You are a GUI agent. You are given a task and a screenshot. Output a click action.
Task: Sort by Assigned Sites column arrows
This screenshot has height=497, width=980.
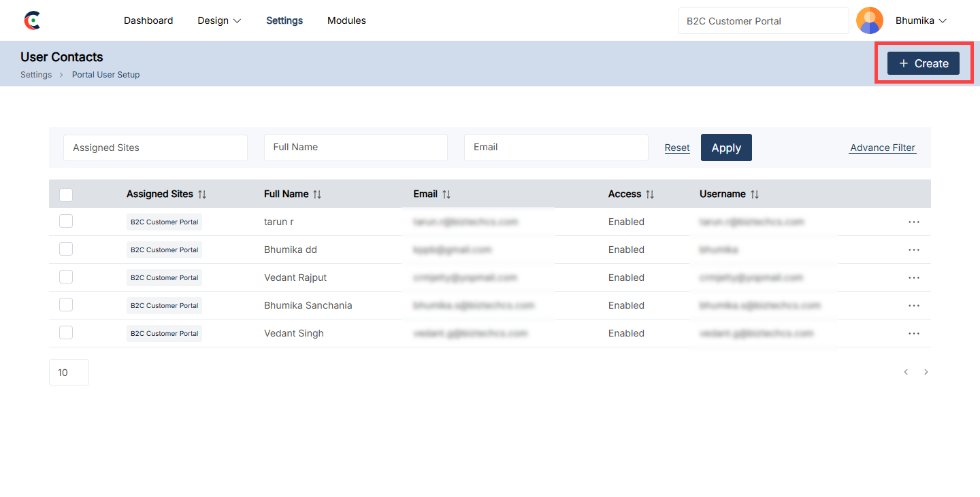[x=202, y=194]
